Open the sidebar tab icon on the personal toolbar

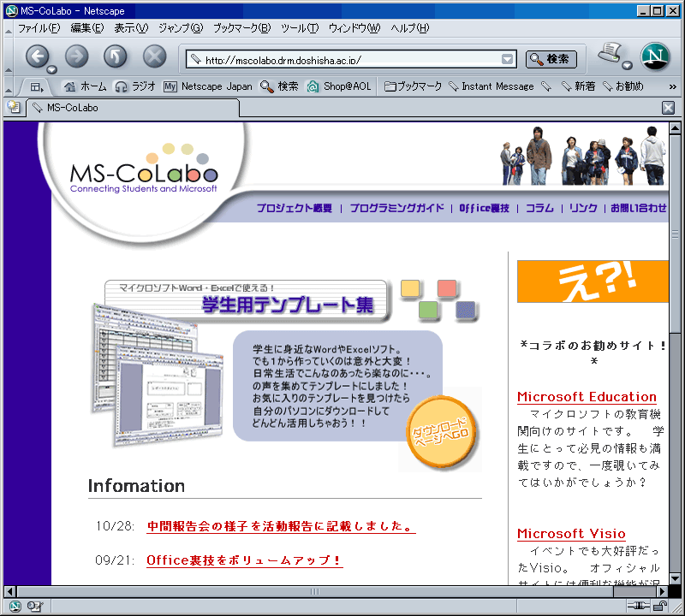point(36,87)
